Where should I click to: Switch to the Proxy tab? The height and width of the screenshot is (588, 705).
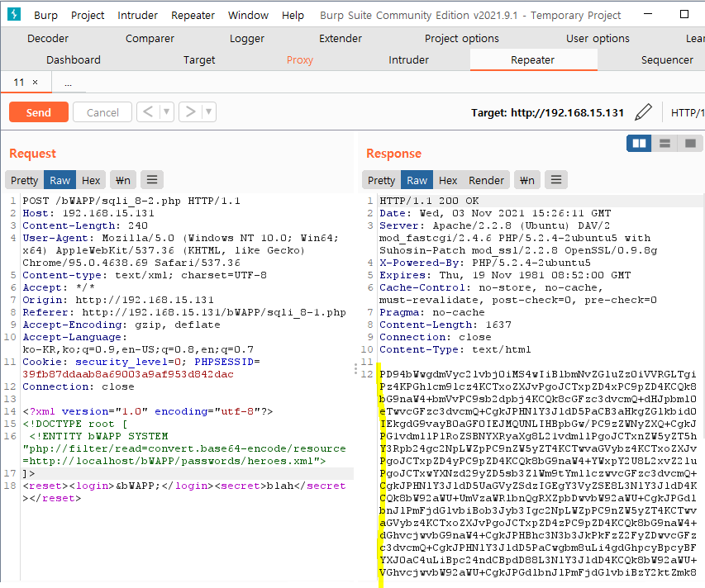[300, 59]
